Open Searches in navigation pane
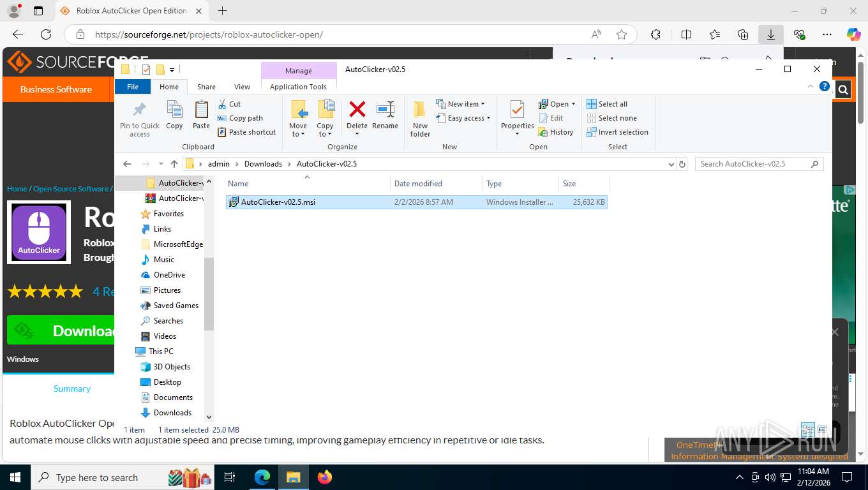This screenshot has height=490, width=868. (168, 321)
